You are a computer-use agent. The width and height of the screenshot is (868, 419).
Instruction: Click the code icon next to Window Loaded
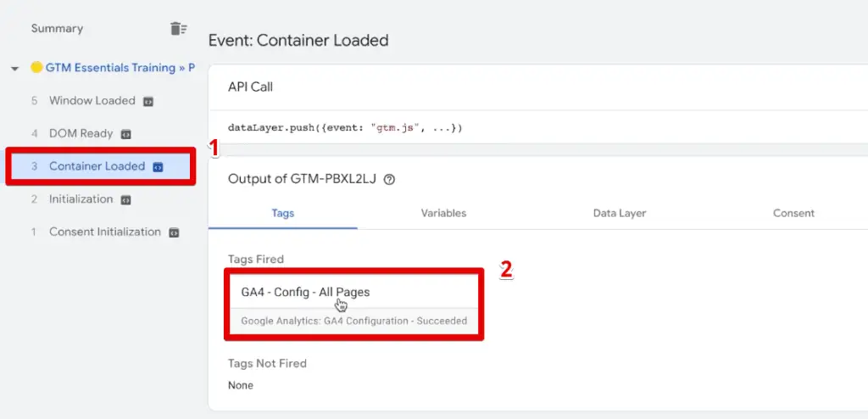pos(148,101)
